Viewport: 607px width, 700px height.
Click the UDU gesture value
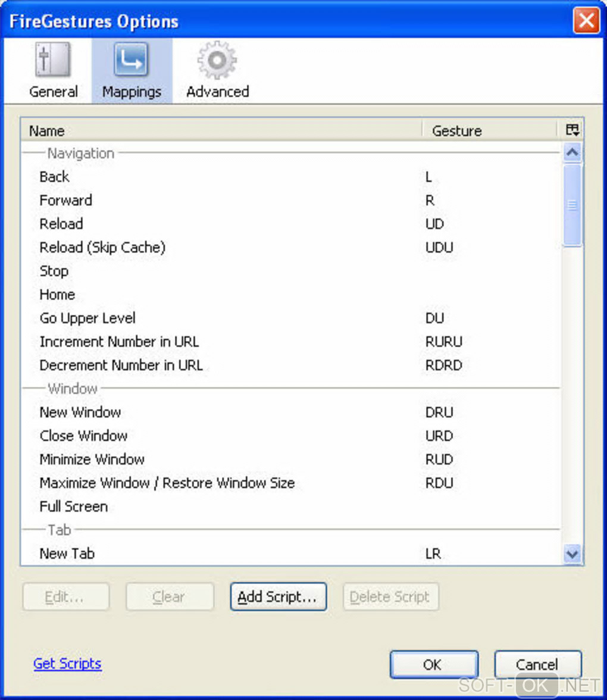[x=439, y=248]
